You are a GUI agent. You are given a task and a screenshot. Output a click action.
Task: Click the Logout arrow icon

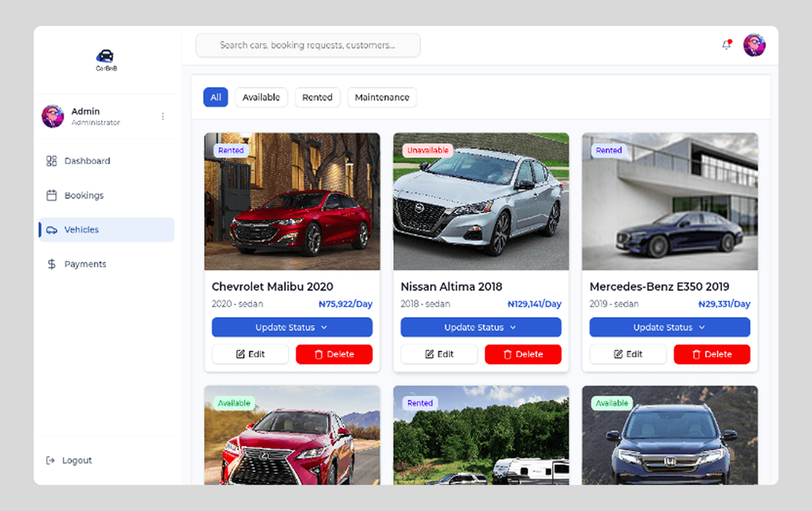pyautogui.click(x=50, y=460)
